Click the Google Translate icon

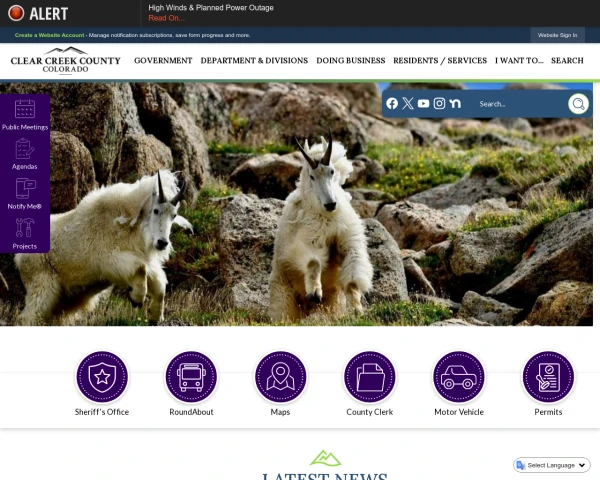(520, 465)
